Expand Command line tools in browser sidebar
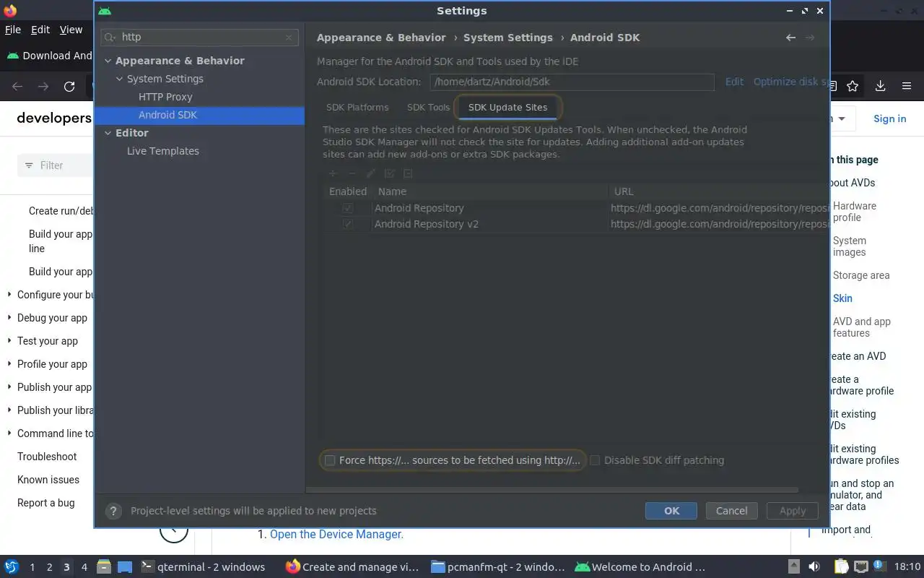The image size is (924, 578). [9, 433]
